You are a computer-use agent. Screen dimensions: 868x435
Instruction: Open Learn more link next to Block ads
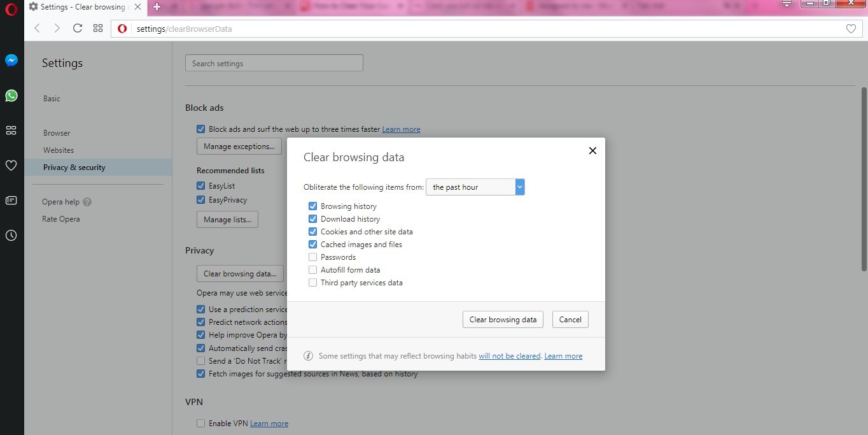(x=401, y=129)
